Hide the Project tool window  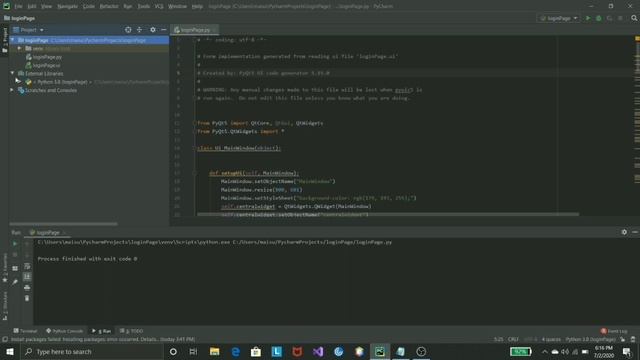point(164,30)
